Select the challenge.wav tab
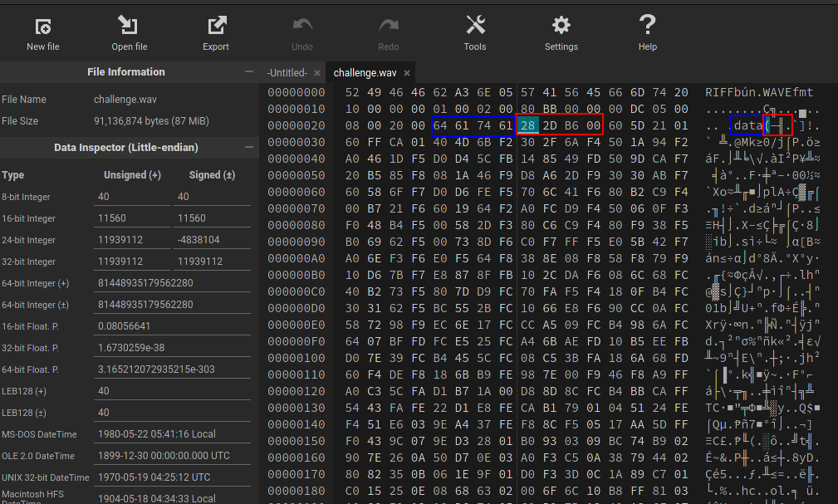Image resolution: width=838 pixels, height=504 pixels. pyautogui.click(x=365, y=73)
